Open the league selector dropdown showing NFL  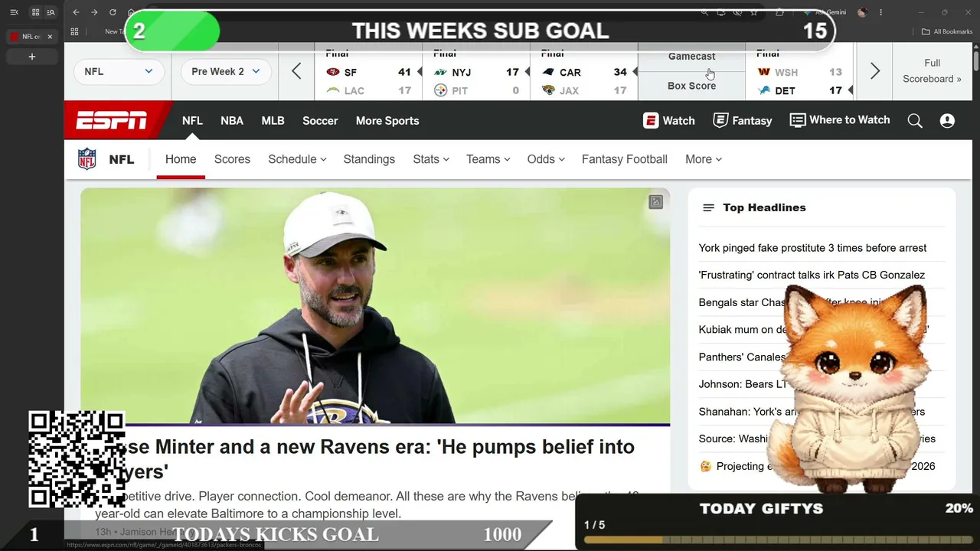tap(118, 71)
